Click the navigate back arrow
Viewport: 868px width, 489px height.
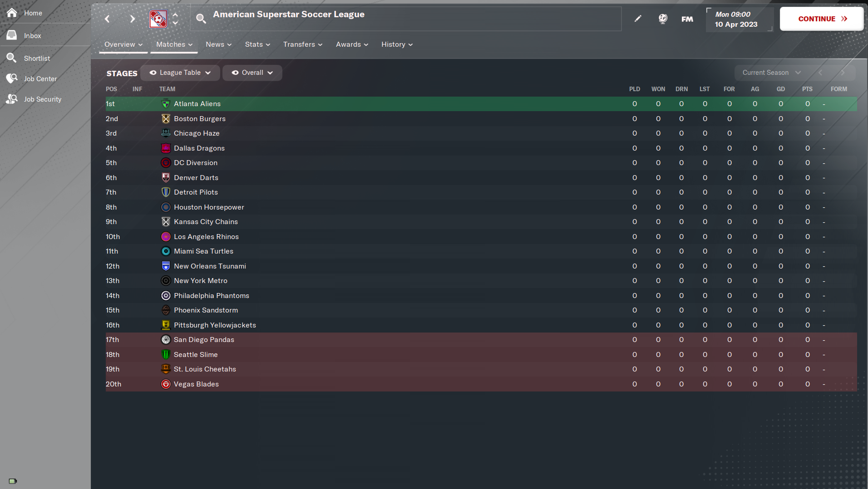coord(107,19)
